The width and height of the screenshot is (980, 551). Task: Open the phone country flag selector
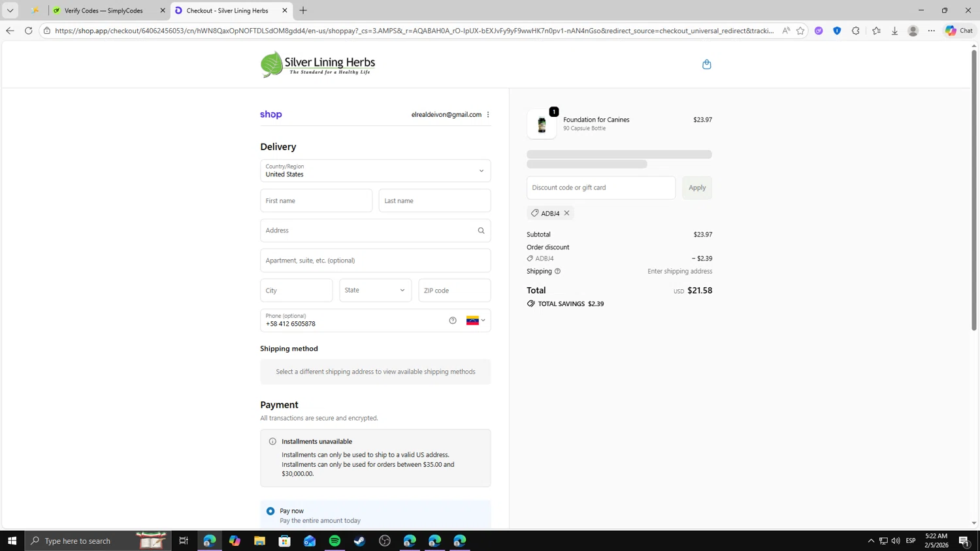pos(476,321)
